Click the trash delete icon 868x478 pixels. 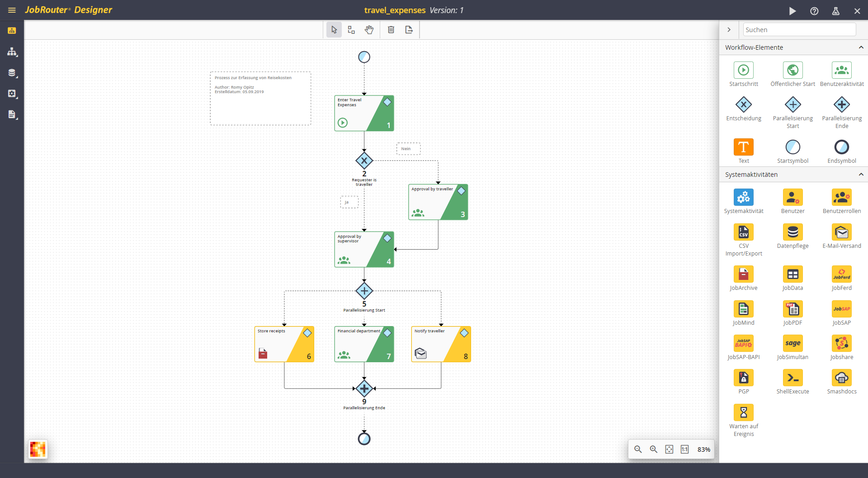[x=391, y=30]
